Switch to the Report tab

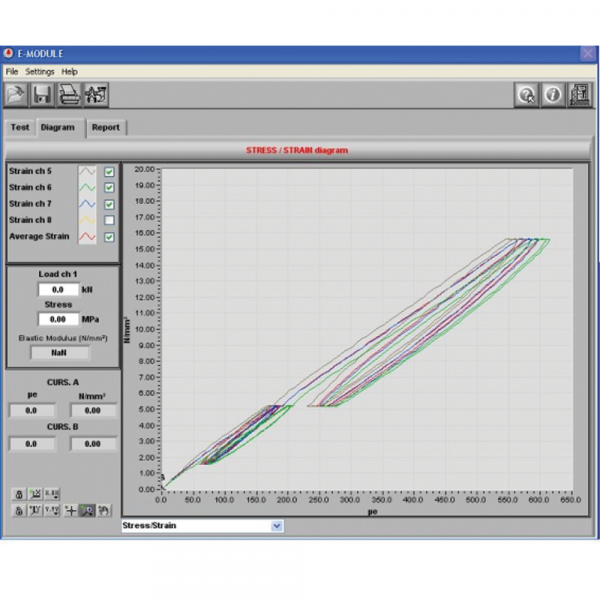click(x=105, y=128)
